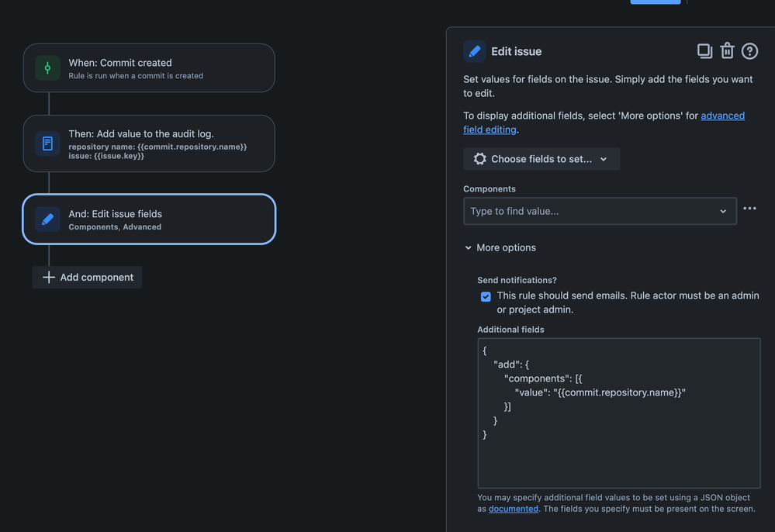Screen dimensions: 775x532
Task: Click the edit issue fields pencil icon
Action: pyautogui.click(x=47, y=219)
